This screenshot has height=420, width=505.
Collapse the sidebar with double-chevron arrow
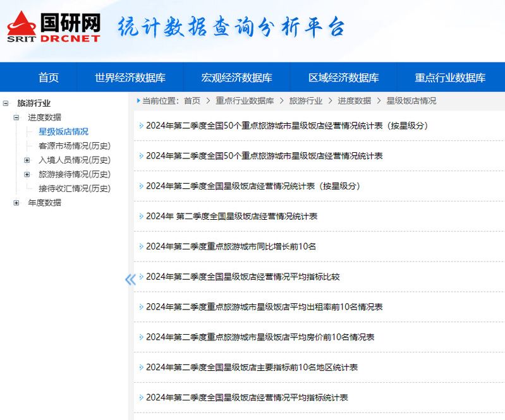coord(130,279)
